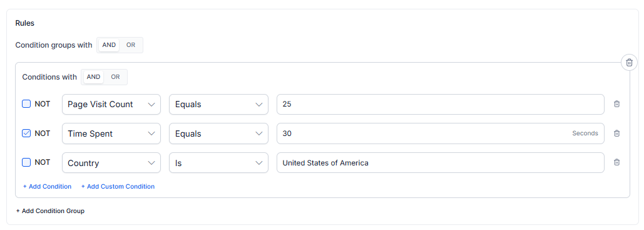Image resolution: width=644 pixels, height=230 pixels.
Task: Remove the Time Spent condition using trash icon
Action: click(616, 133)
